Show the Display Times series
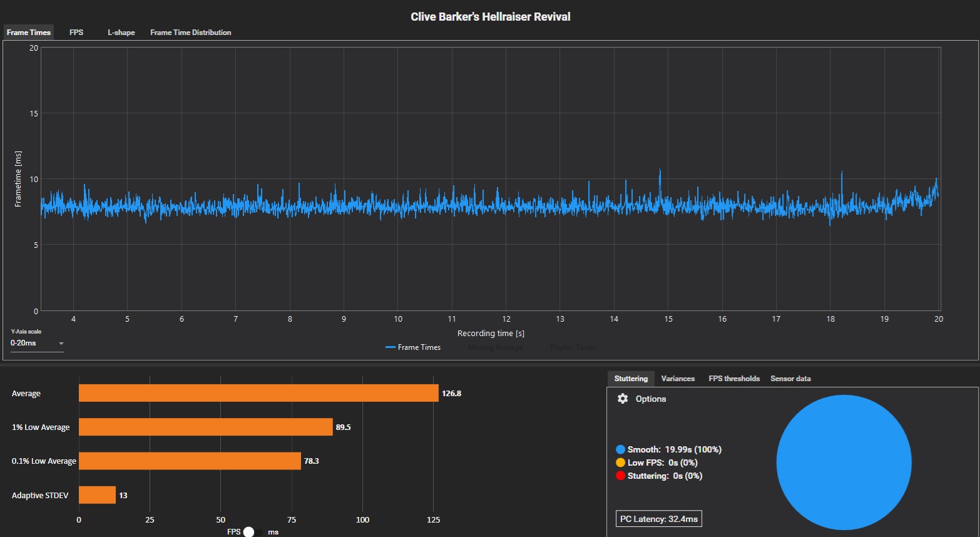This screenshot has width=980, height=537. [x=573, y=347]
